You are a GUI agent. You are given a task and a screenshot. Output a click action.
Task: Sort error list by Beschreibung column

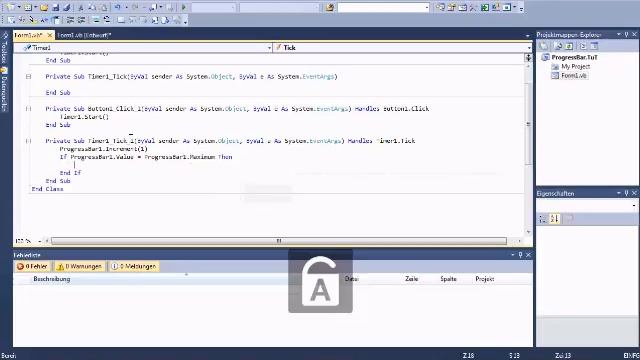click(52, 279)
